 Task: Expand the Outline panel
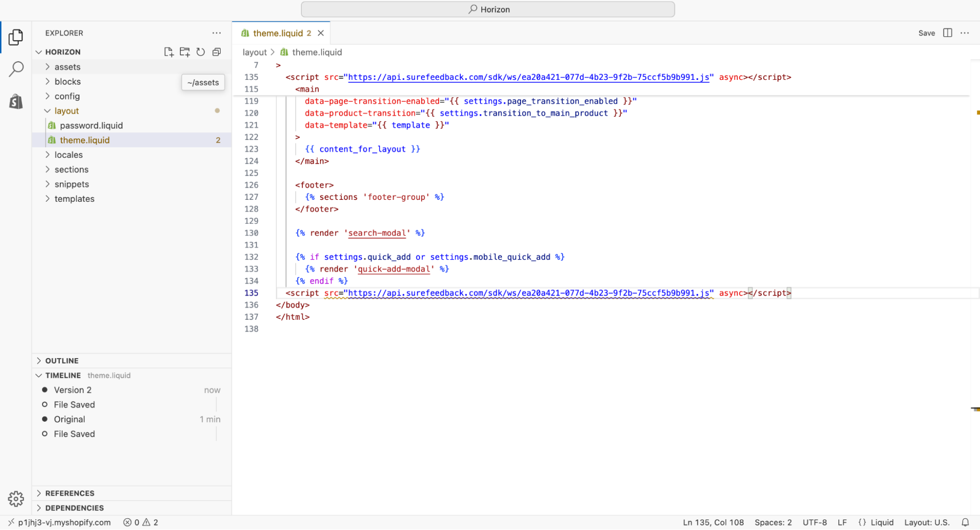[x=62, y=361]
